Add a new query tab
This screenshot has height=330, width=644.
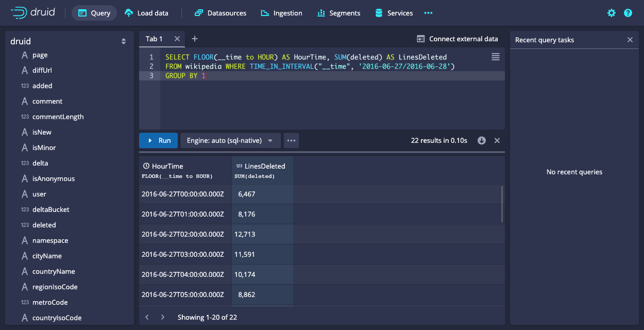(x=194, y=39)
